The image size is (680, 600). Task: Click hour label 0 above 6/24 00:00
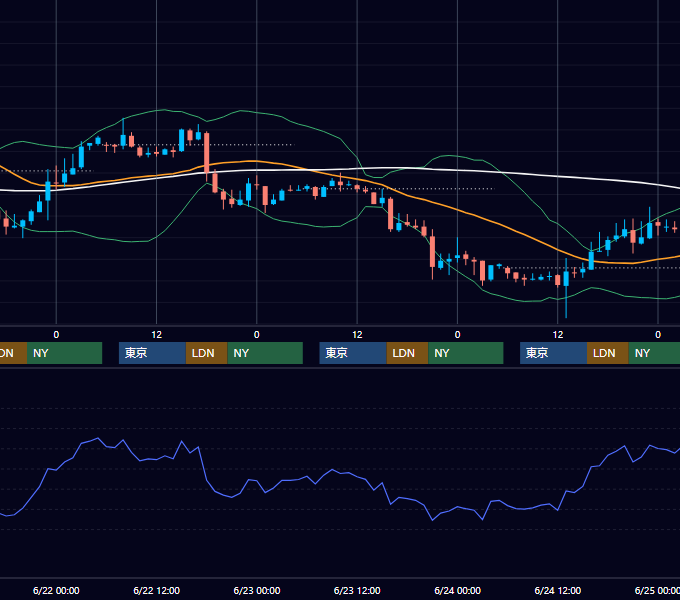point(458,335)
